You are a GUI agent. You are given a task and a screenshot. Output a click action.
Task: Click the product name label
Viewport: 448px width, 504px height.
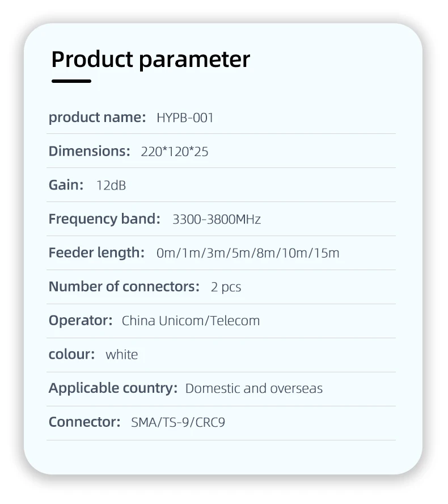97,117
